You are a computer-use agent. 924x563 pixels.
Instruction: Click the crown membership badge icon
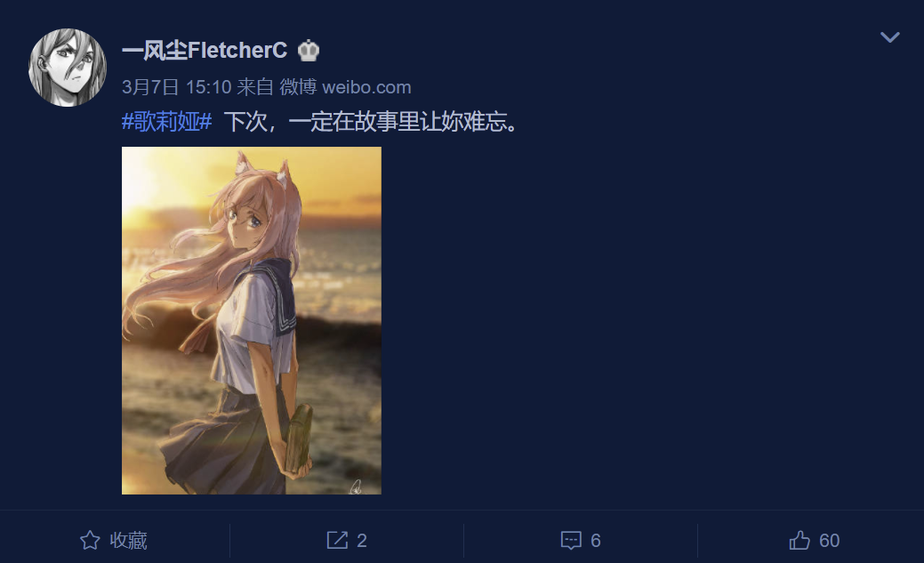pyautogui.click(x=309, y=51)
